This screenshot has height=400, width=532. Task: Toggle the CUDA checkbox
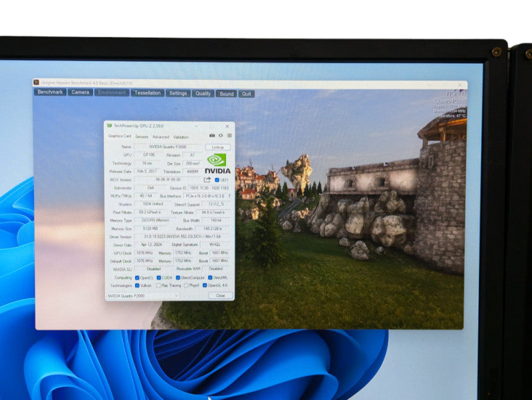[x=158, y=278]
